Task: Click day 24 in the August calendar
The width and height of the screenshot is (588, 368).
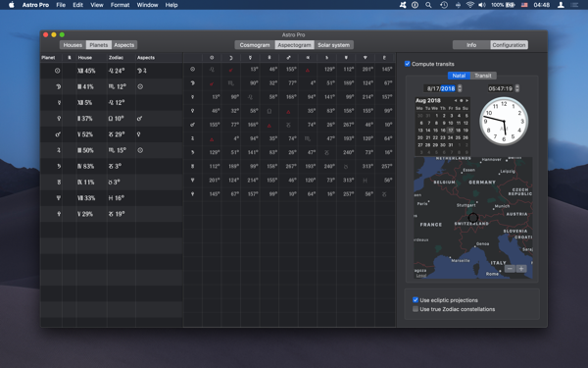Action: 451,137
